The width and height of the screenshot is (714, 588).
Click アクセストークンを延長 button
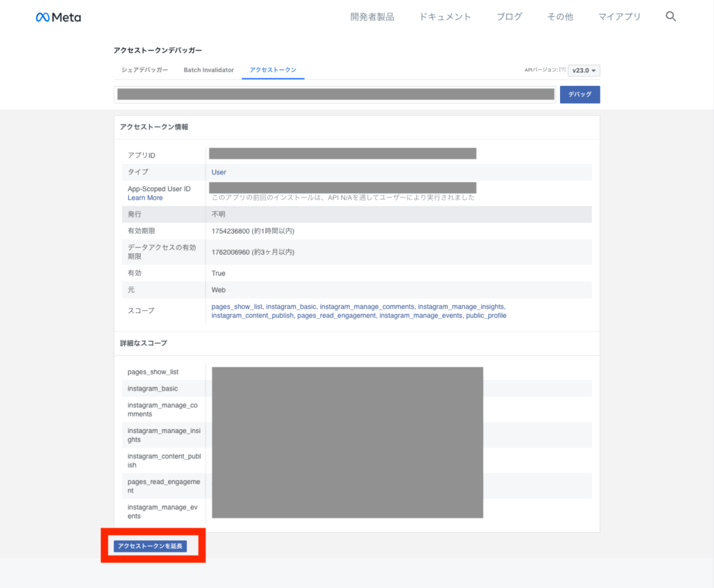pos(150,545)
